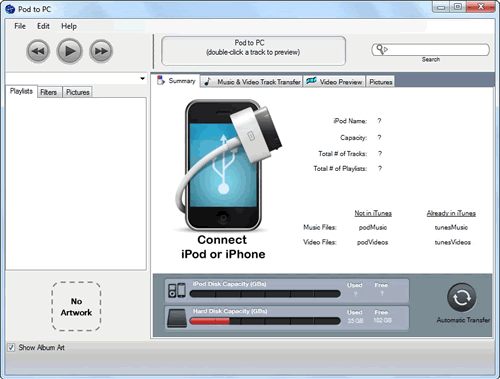Minimize the Pod to PC window
500x379 pixels.
click(x=441, y=7)
